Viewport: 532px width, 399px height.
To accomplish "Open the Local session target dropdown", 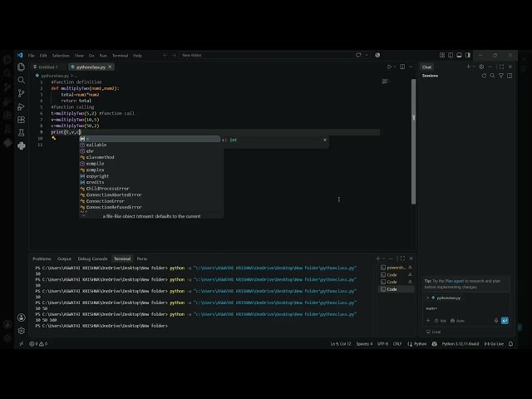I will click(434, 332).
